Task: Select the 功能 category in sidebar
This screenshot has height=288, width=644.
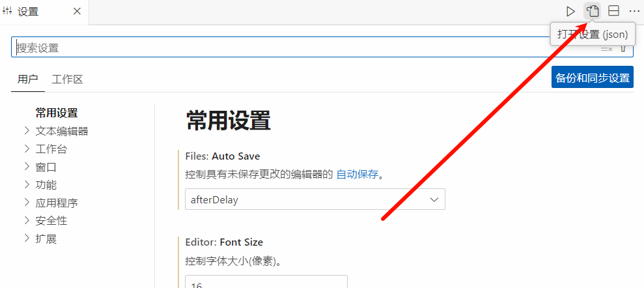Action: tap(46, 185)
